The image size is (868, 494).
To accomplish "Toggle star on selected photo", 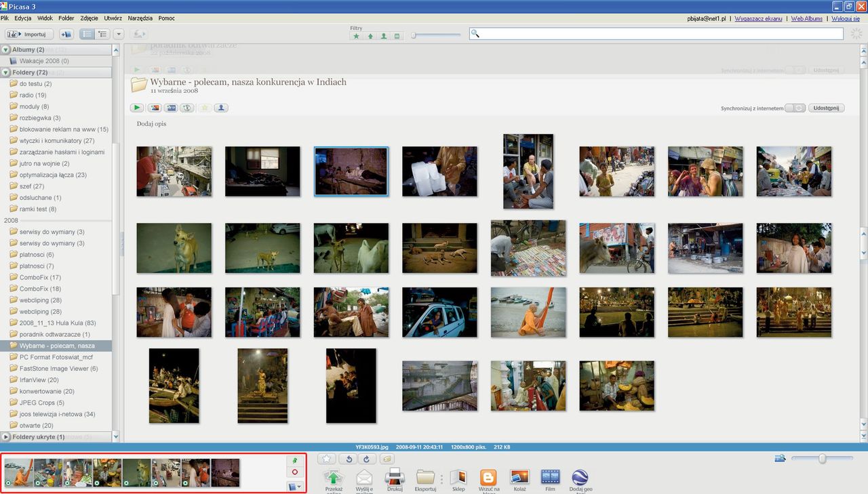I will point(326,459).
